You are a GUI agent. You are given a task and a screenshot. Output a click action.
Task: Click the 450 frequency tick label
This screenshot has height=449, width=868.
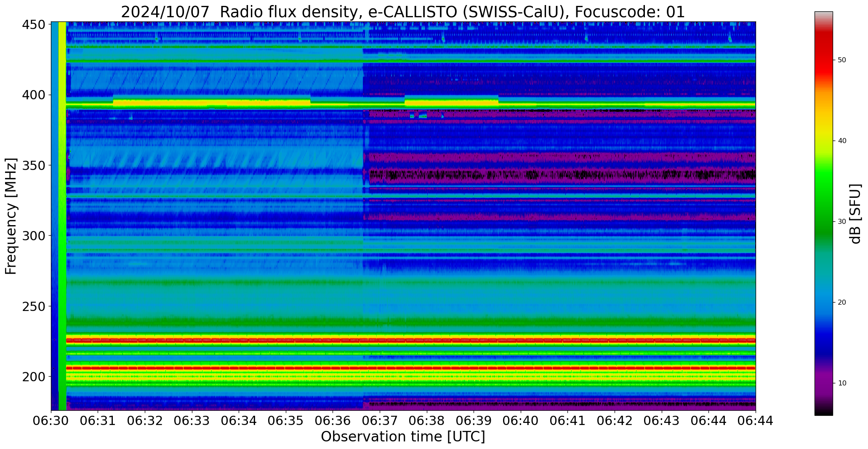pyautogui.click(x=33, y=25)
